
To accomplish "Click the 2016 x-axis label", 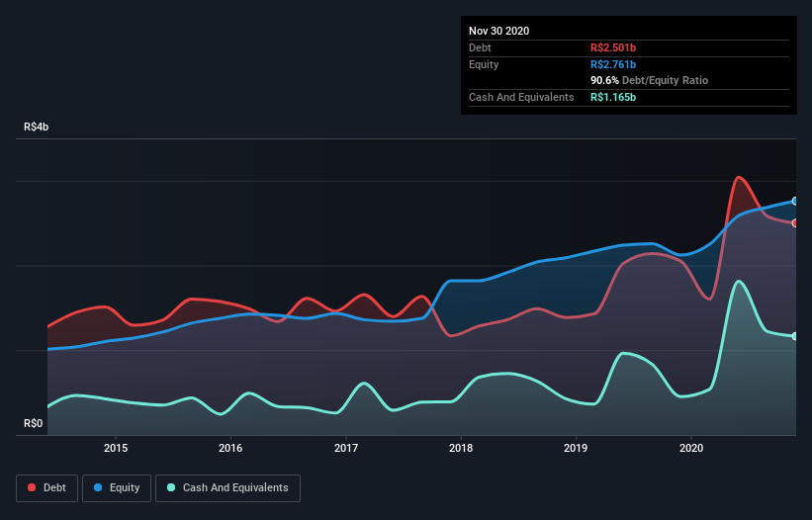I will click(230, 448).
